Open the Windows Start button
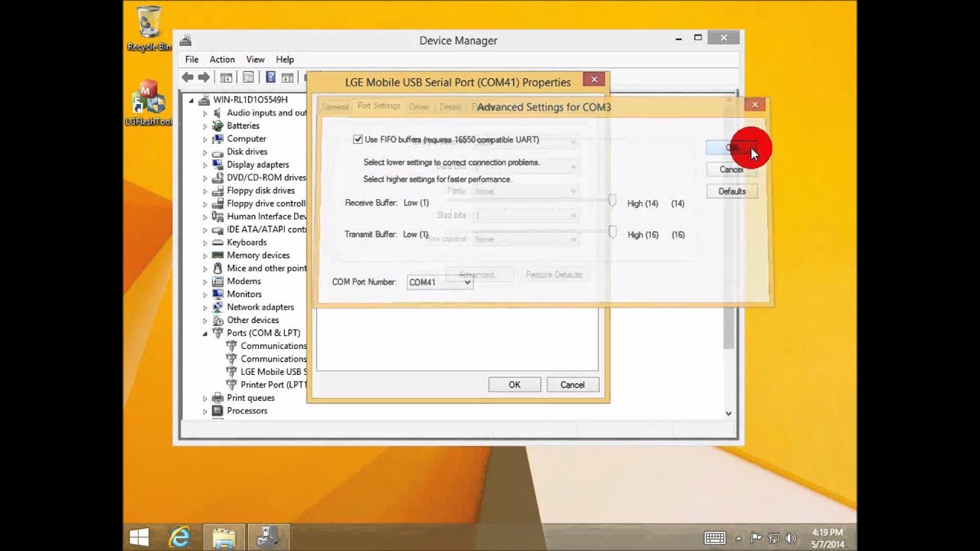 coord(139,537)
